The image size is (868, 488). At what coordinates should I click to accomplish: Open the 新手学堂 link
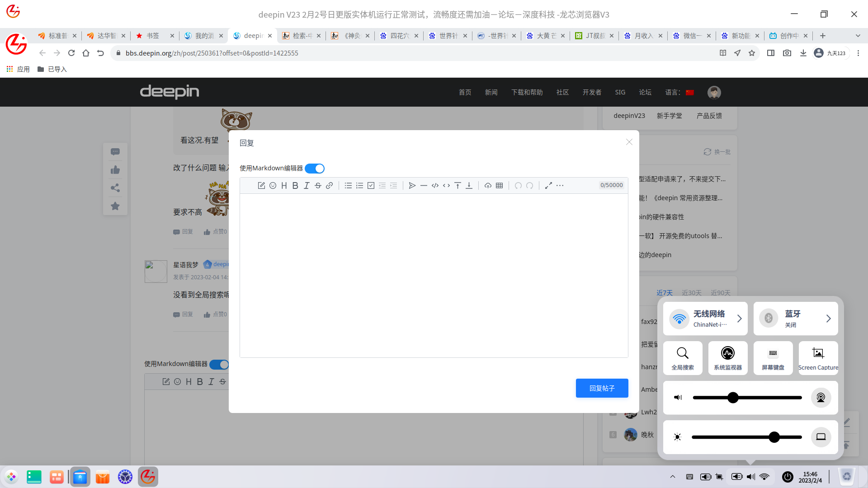coord(669,116)
